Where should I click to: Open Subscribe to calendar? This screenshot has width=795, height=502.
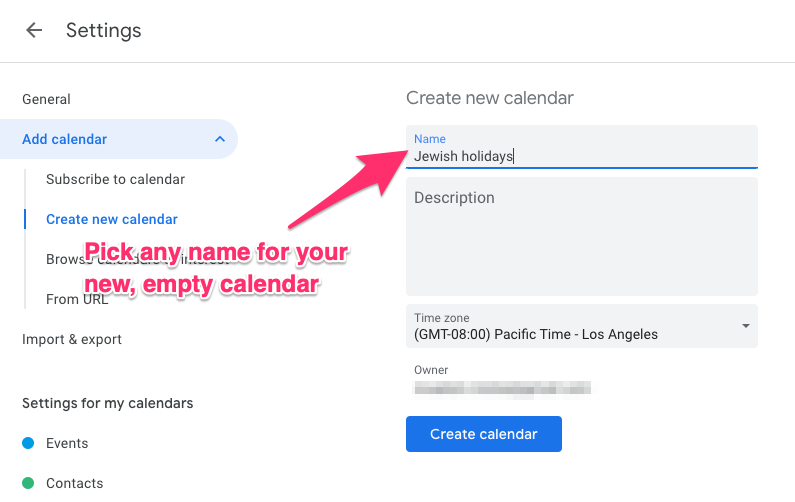(115, 179)
